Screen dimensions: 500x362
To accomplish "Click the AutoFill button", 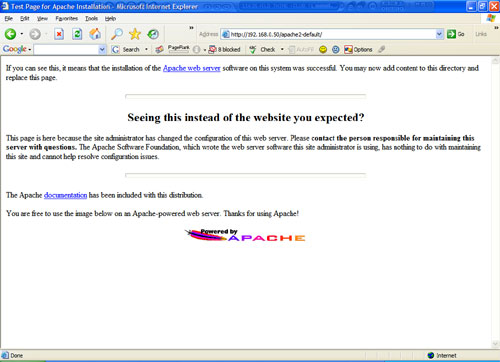I will click(301, 50).
